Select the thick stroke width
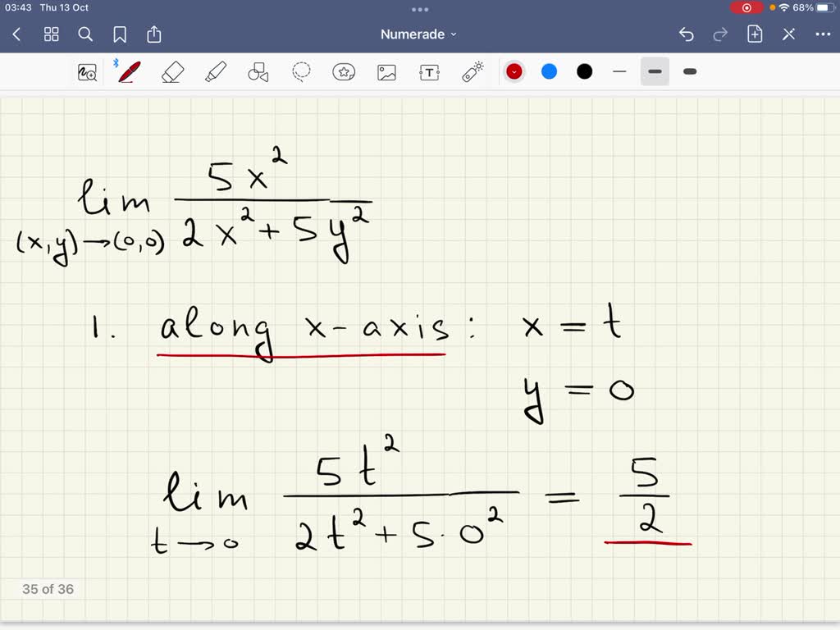Viewport: 840px width, 630px height. click(x=689, y=72)
